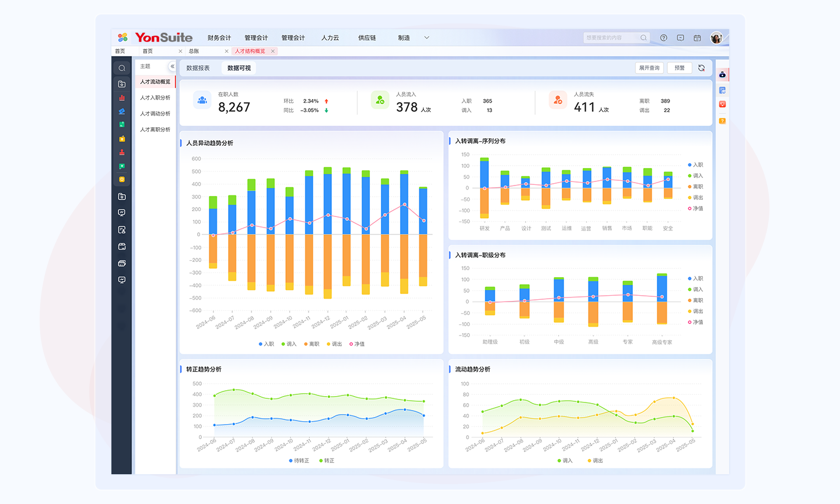The height and width of the screenshot is (504, 840).
Task: Click the top search input field
Action: click(611, 38)
